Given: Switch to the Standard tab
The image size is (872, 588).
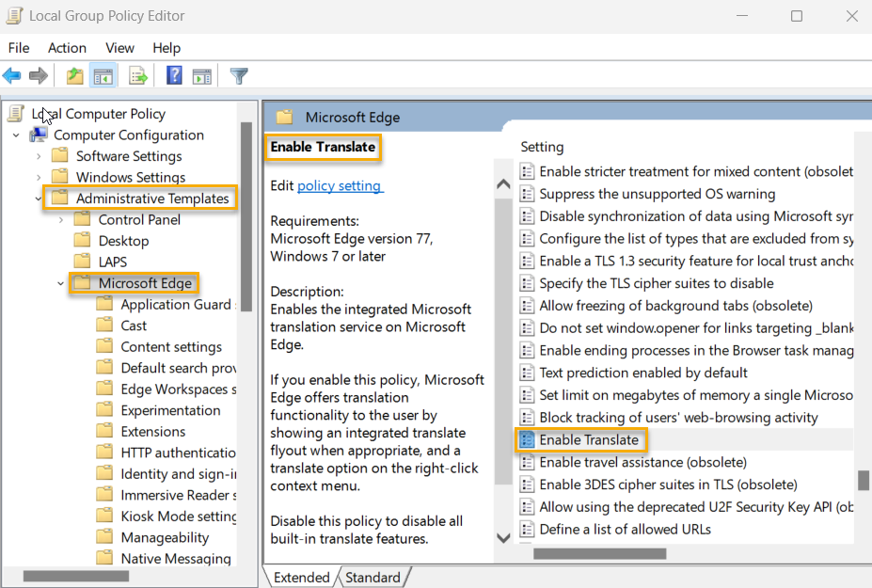Looking at the screenshot, I should point(373,577).
